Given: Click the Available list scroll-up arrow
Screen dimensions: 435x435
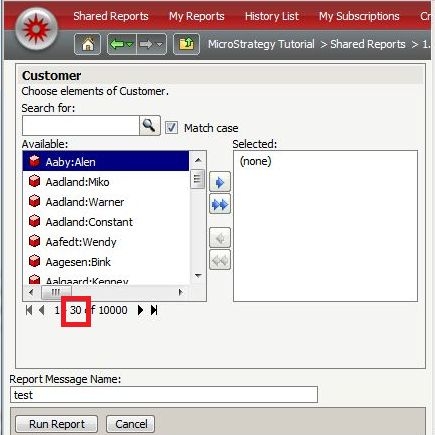Looking at the screenshot, I should (x=198, y=160).
